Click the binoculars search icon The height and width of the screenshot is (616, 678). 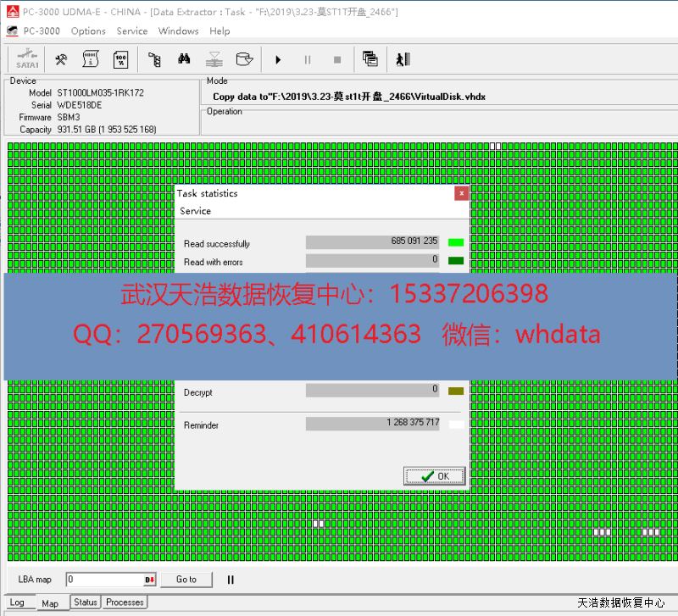coord(183,59)
